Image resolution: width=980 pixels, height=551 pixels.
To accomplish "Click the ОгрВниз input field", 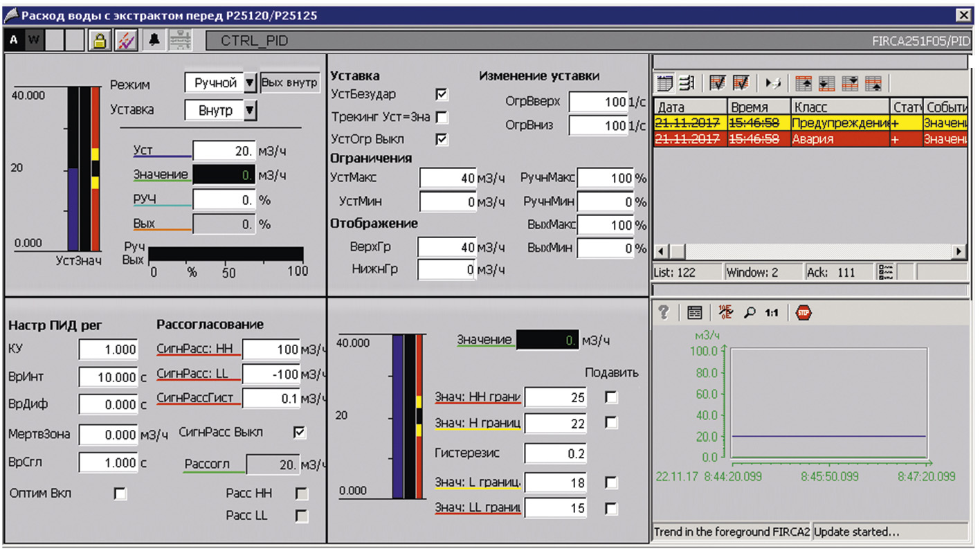I will [x=599, y=126].
